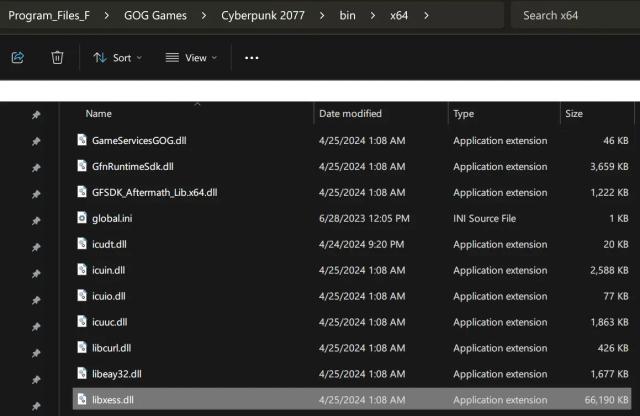The image size is (640, 416).
Task: Click the Share icon in the toolbar
Action: 18,58
